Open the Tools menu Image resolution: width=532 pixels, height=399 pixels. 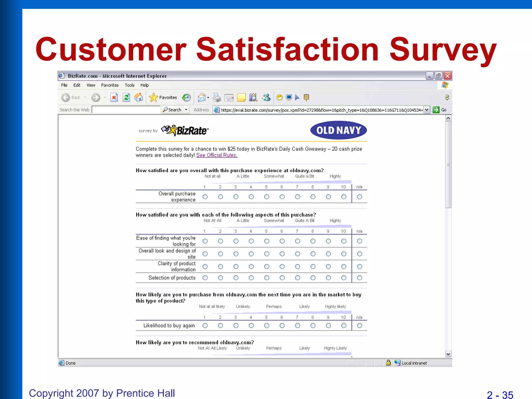coord(130,85)
